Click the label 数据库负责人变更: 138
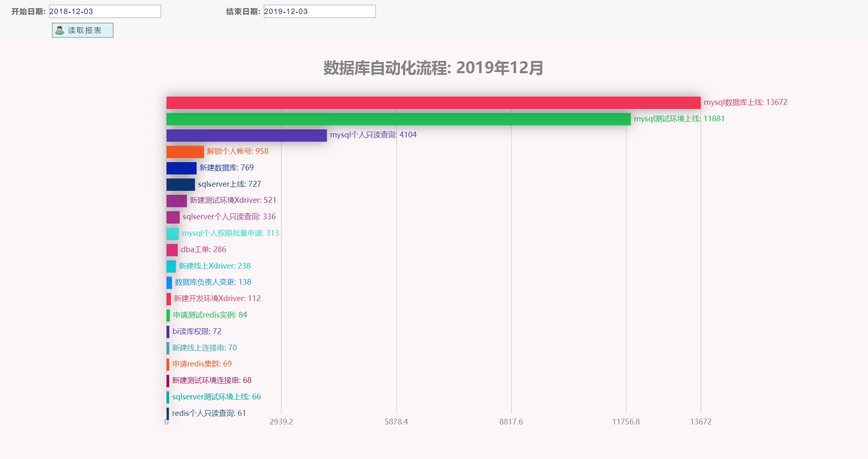 [213, 282]
